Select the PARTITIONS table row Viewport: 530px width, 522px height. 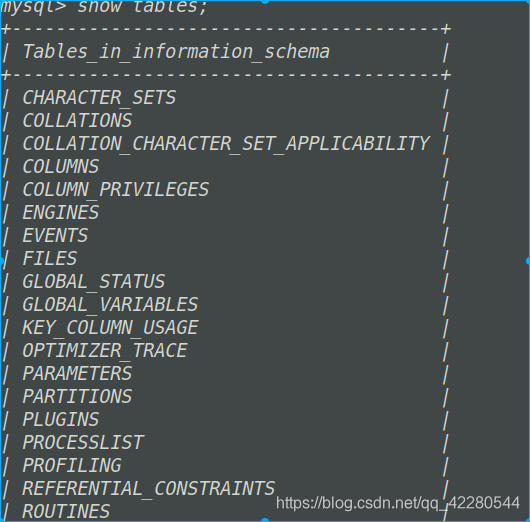coord(77,397)
